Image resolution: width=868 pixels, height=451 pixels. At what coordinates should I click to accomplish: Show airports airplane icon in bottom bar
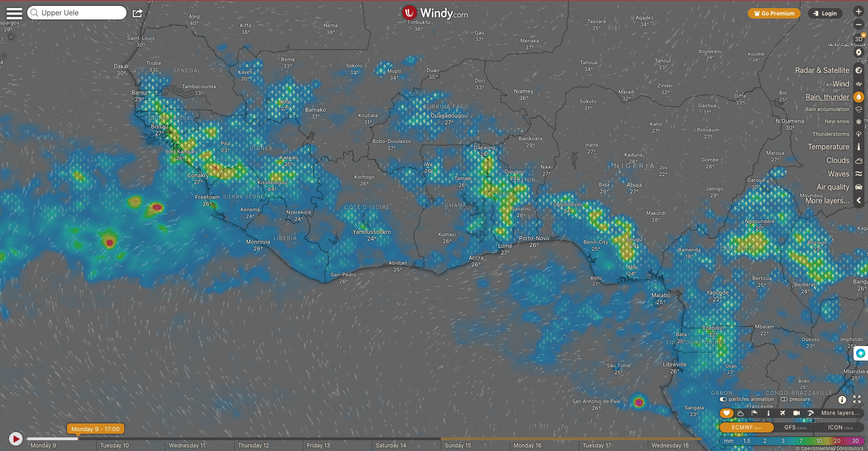click(x=782, y=413)
